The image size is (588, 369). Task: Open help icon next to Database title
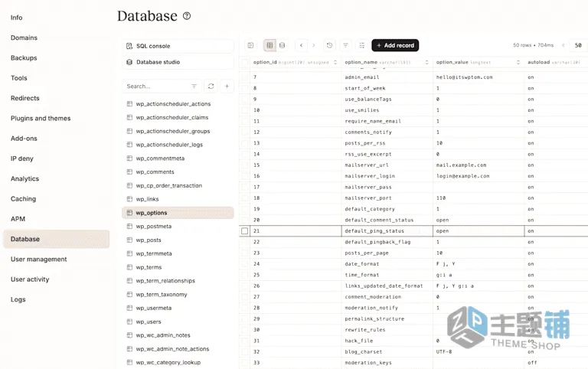tap(187, 16)
